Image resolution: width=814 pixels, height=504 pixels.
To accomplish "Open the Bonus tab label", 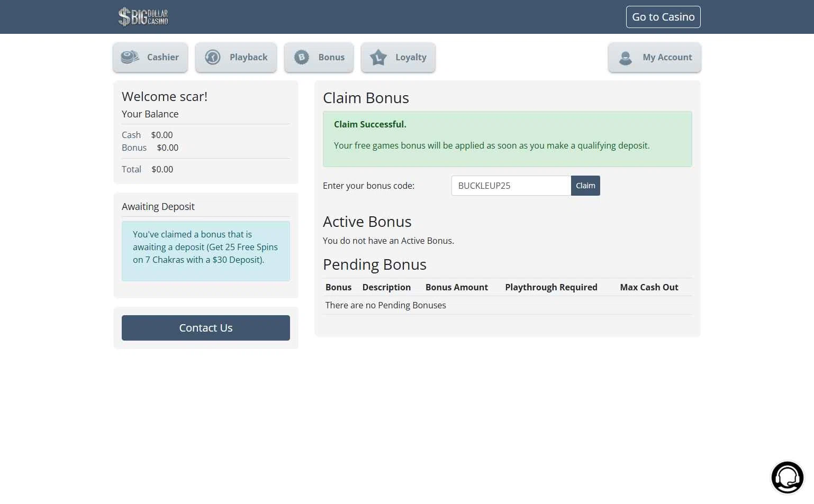I will (331, 57).
